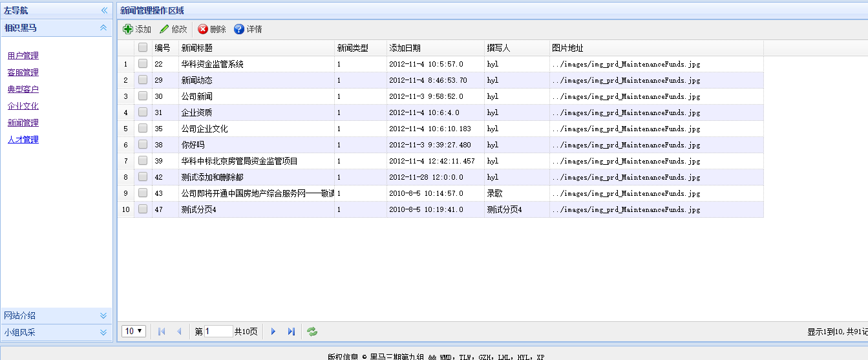
Task: Sort by the 添加日期 column header
Action: coord(405,48)
